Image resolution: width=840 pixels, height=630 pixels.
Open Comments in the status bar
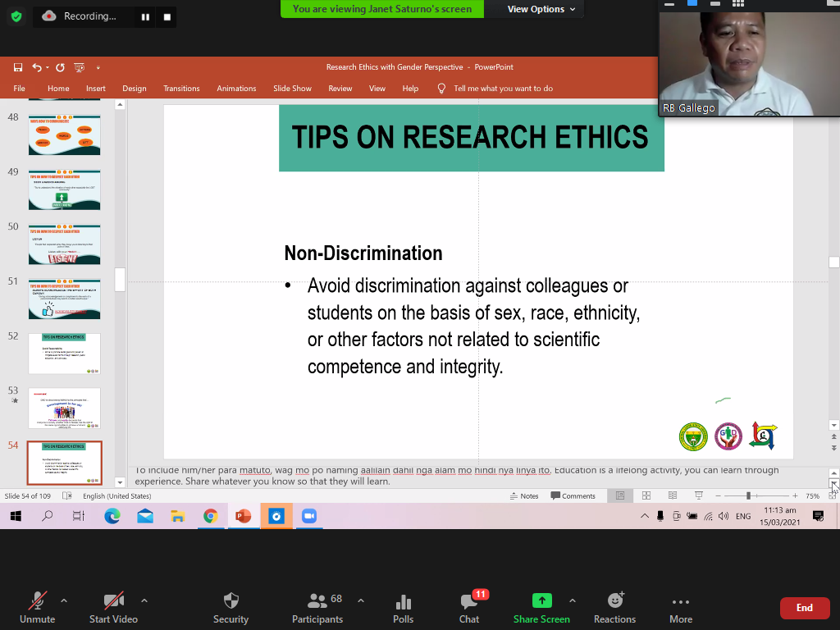pyautogui.click(x=573, y=496)
